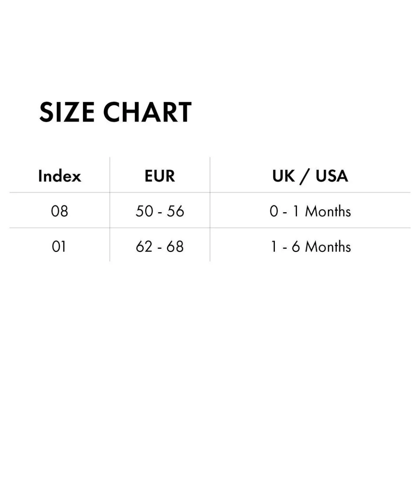Click the number 68 in the EUR column
The height and width of the screenshot is (504, 420).
(x=175, y=247)
